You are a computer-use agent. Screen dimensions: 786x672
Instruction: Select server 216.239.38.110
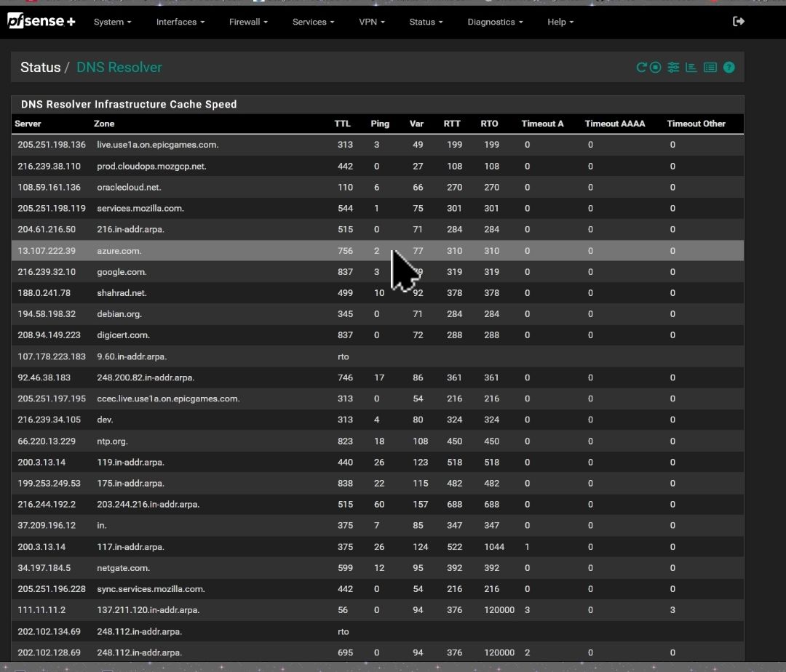(49, 167)
